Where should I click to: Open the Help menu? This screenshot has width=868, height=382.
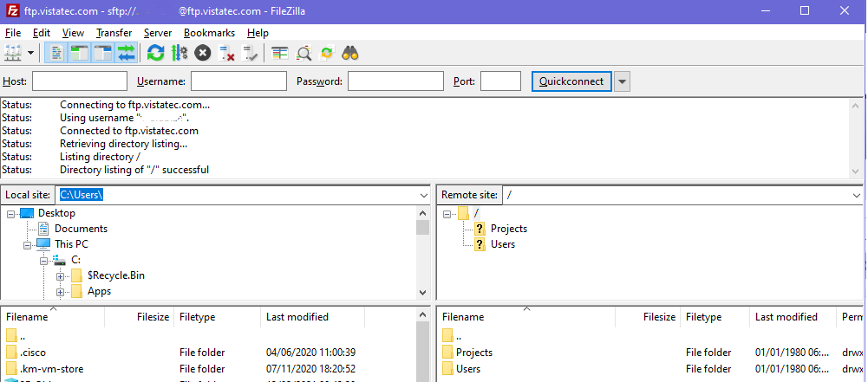pos(258,33)
